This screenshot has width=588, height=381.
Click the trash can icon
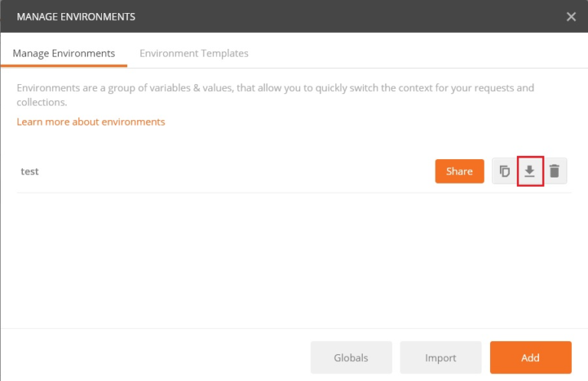(x=554, y=171)
